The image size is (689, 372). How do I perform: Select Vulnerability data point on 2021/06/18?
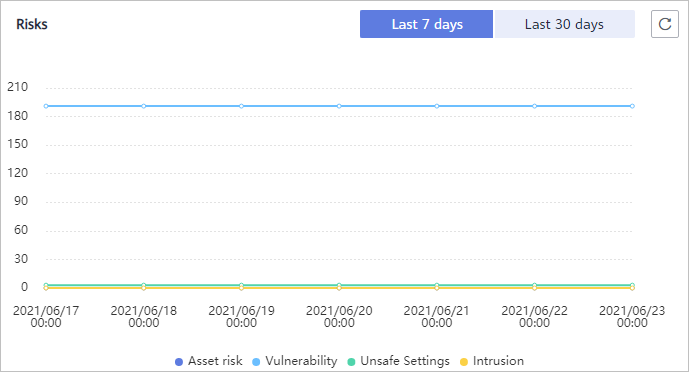144,106
